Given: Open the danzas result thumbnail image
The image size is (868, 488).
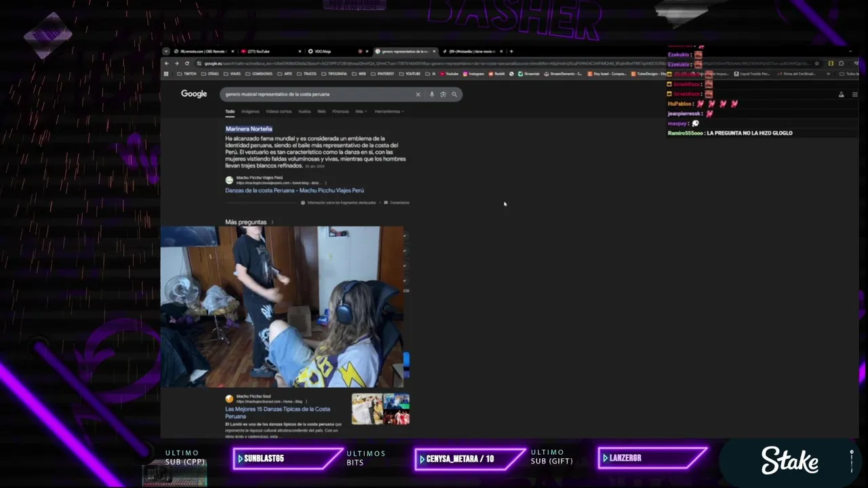Looking at the screenshot, I should tap(380, 409).
